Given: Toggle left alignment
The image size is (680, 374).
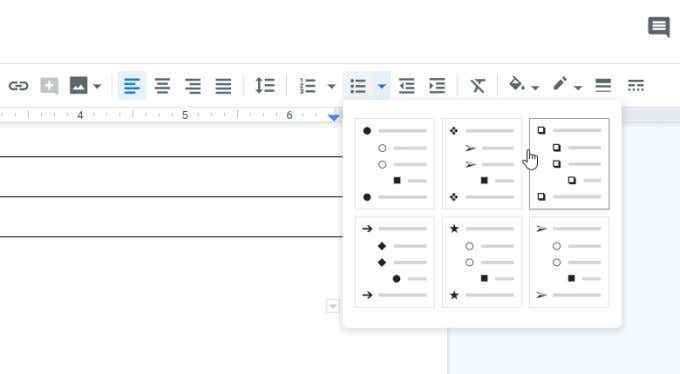Looking at the screenshot, I should tap(132, 85).
